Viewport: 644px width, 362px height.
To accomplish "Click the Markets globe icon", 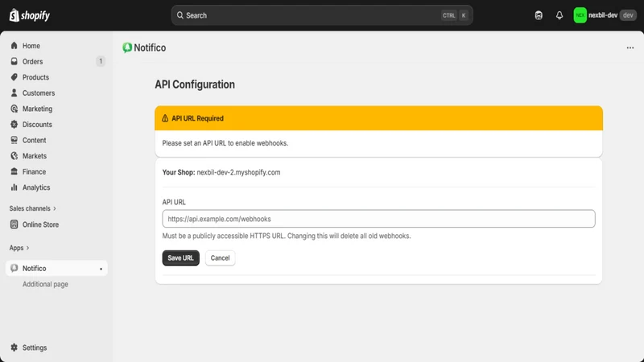I will [14, 156].
